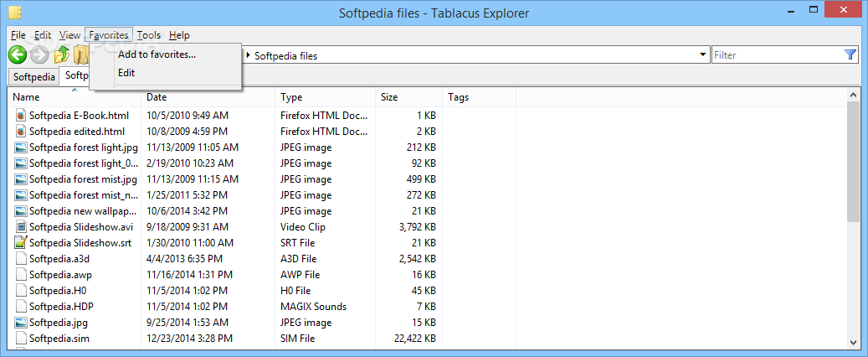
Task: Select the Softpedia.a3d blank file icon
Action: tap(21, 259)
